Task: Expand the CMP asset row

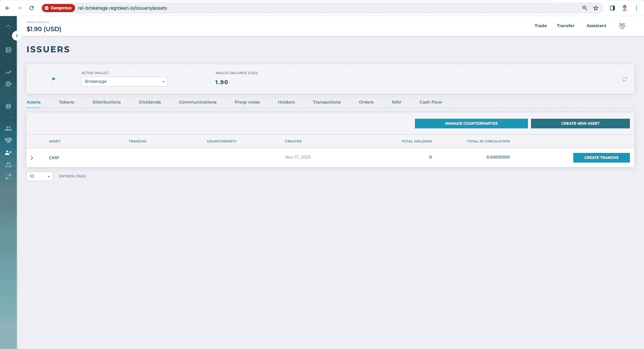Action: (32, 158)
